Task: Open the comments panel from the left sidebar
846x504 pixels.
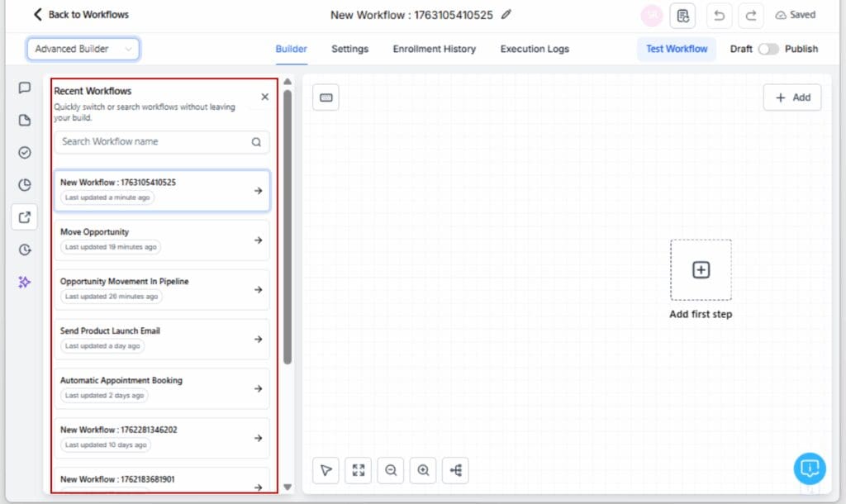Action: click(x=24, y=88)
